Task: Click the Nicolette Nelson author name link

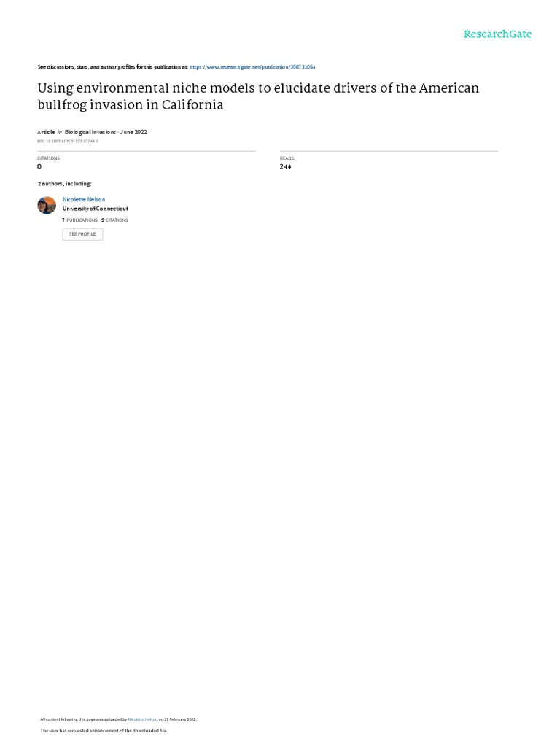Action: click(x=84, y=199)
